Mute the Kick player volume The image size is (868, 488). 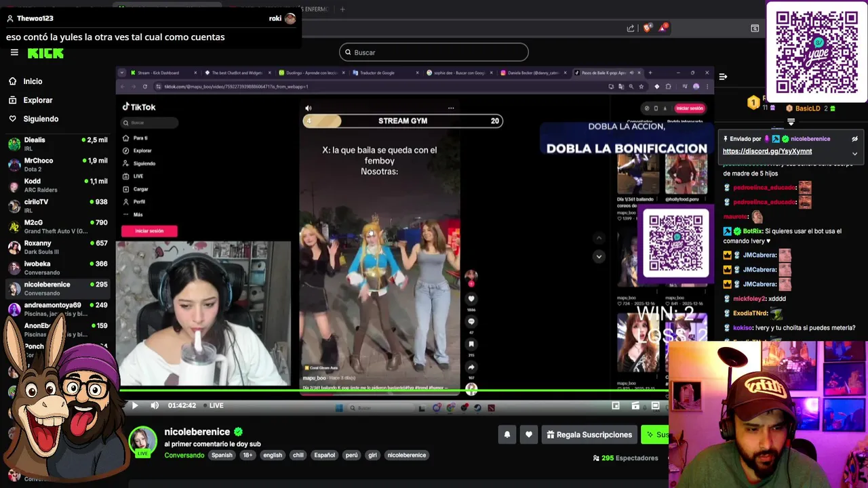click(155, 405)
